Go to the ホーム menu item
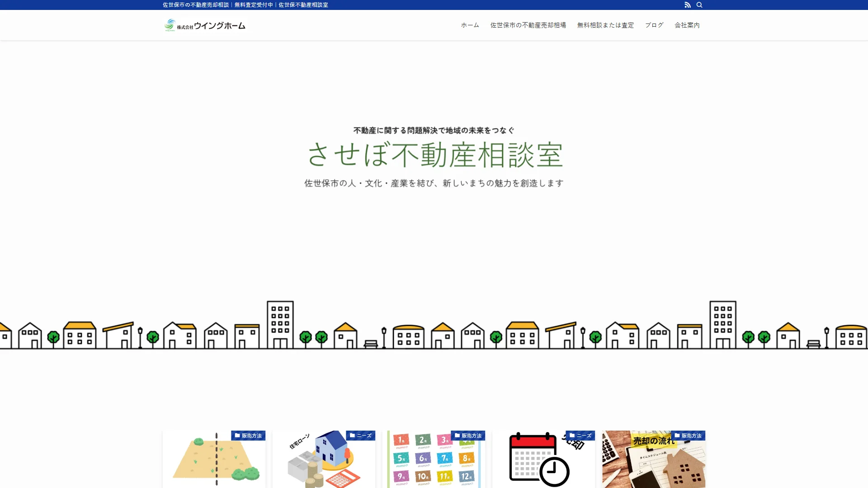Viewport: 868px width, 488px height. [470, 25]
